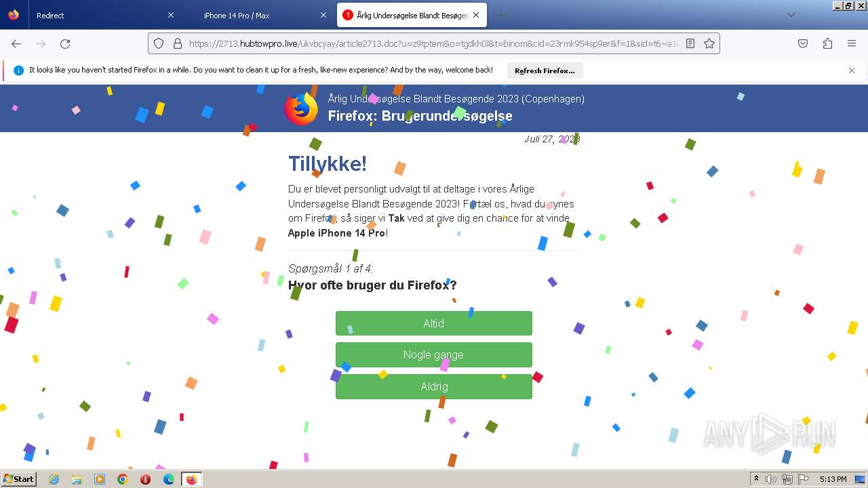868x488 pixels.
Task: Switch to the iPhone 14 Pro / Max tab
Action: [x=257, y=15]
